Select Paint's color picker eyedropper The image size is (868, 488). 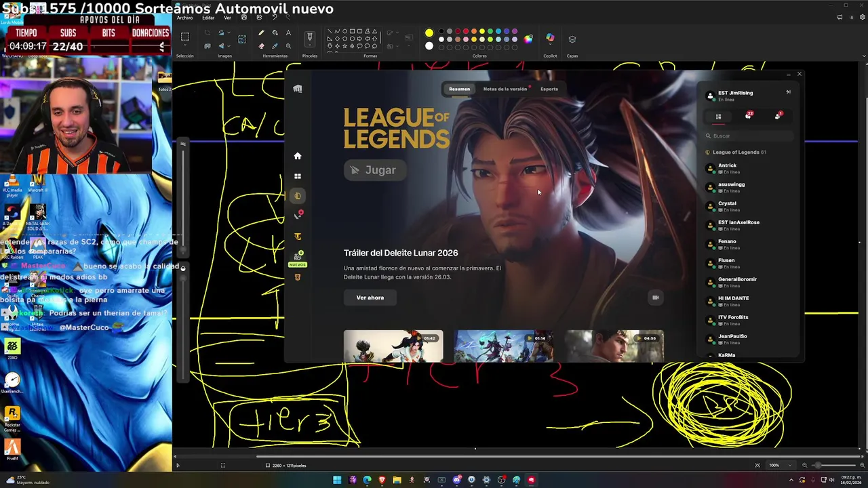[275, 46]
